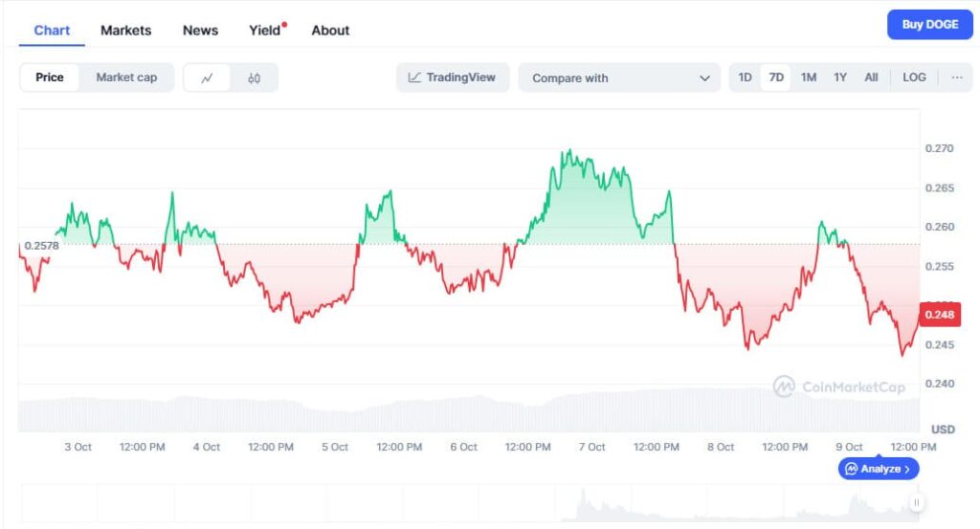Select the 1Y time range
This screenshot has height=529, width=980.
point(840,77)
